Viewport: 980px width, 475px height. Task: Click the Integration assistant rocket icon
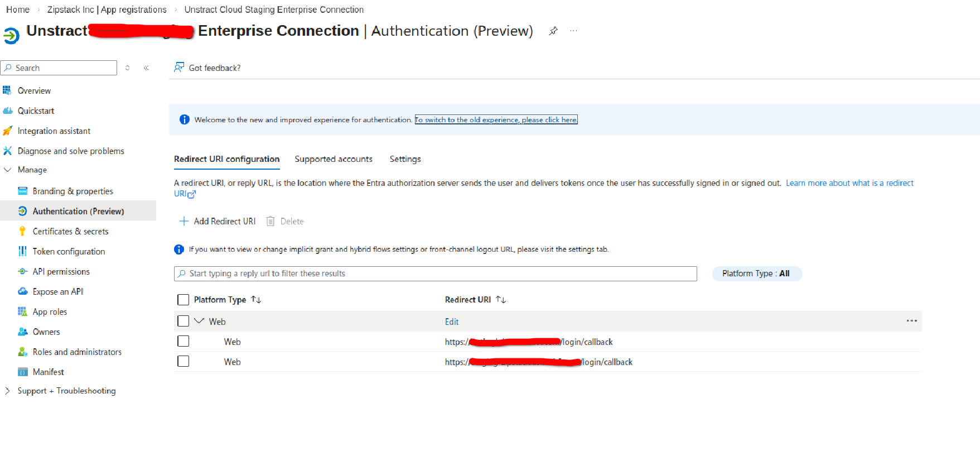pyautogui.click(x=7, y=131)
